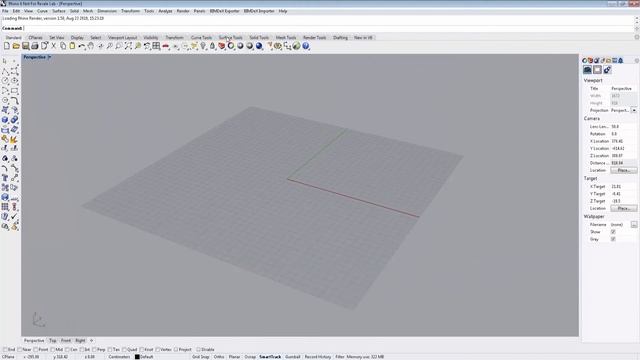Click the light bulb Hide/Show icon

point(203,46)
